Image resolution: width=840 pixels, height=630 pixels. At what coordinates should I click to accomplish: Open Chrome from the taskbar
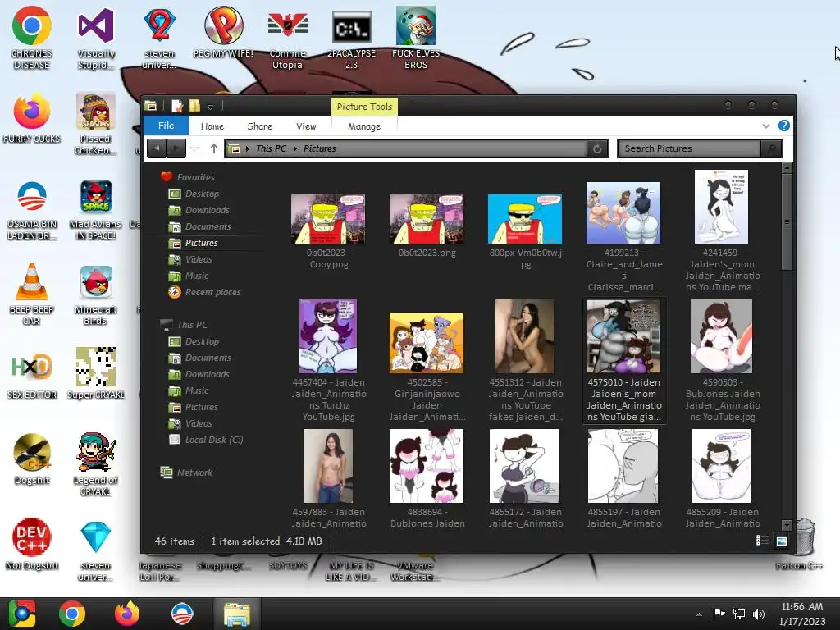[72, 614]
